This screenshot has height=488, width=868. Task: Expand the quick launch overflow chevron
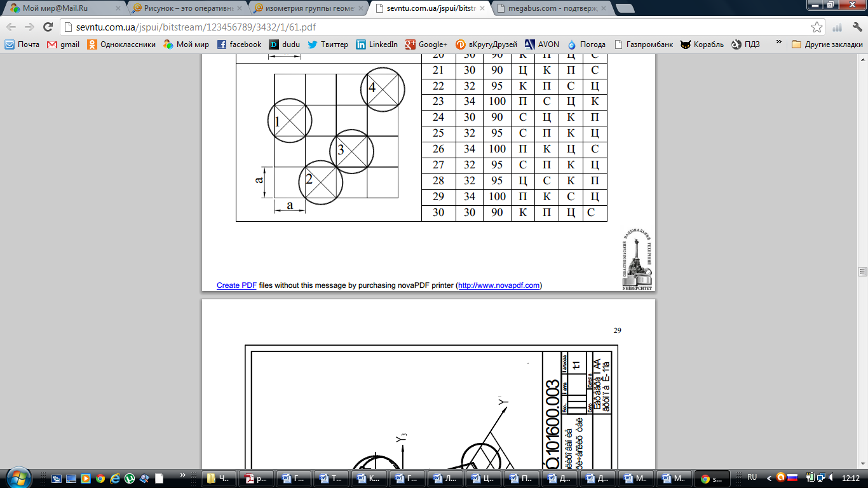tap(184, 475)
